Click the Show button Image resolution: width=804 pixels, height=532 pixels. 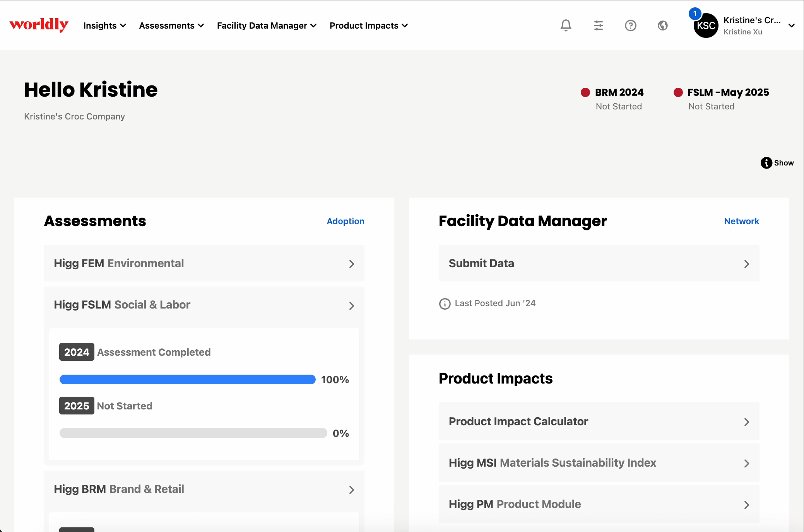[x=777, y=163]
